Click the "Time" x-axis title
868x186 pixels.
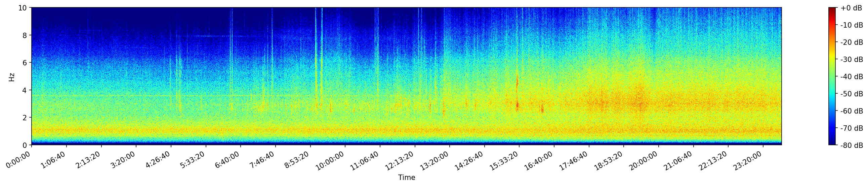pyautogui.click(x=406, y=178)
